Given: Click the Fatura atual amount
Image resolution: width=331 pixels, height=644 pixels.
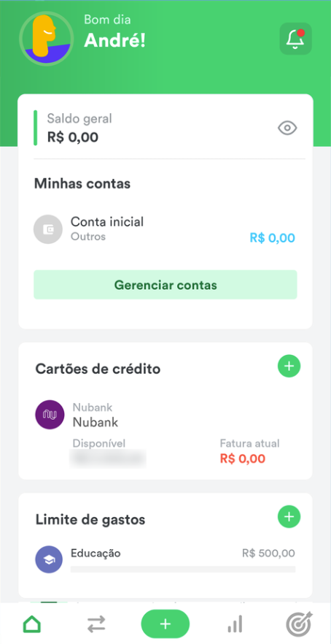Looking at the screenshot, I should pyautogui.click(x=243, y=459).
